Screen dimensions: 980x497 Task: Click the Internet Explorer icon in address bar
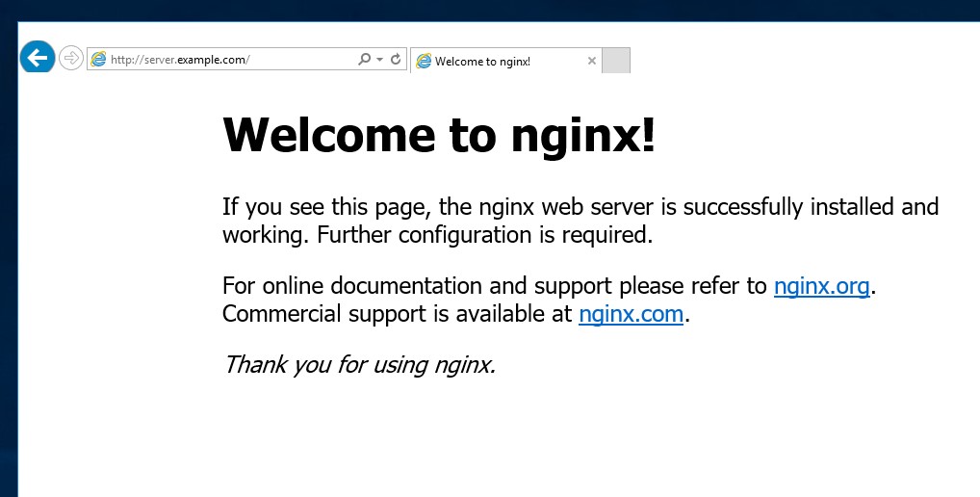click(x=98, y=60)
